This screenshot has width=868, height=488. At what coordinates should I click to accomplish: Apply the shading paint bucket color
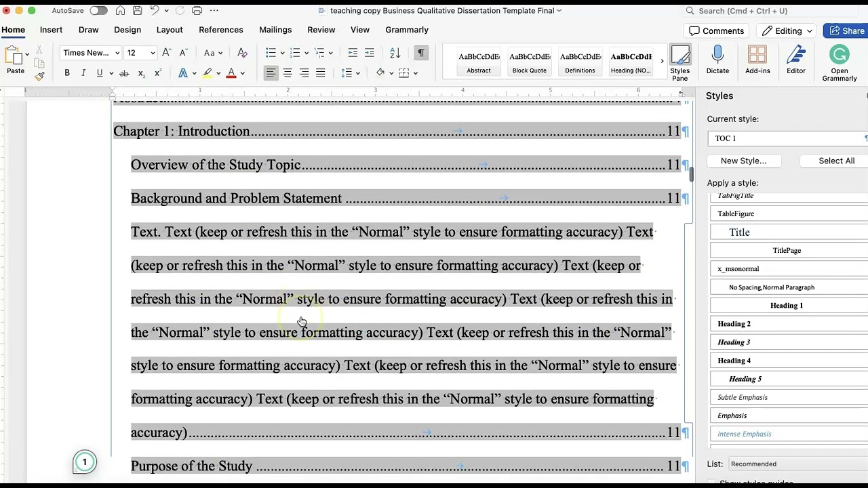(380, 73)
